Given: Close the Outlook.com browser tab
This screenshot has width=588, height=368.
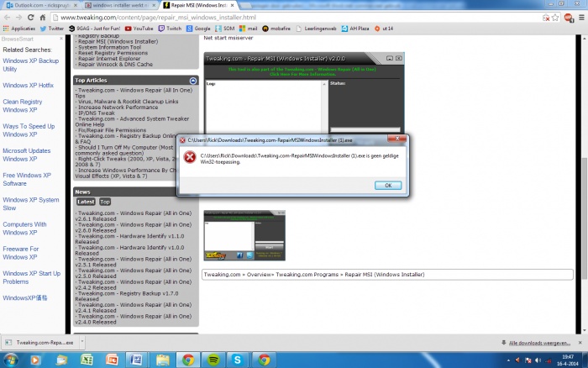Looking at the screenshot, I should (x=75, y=5).
